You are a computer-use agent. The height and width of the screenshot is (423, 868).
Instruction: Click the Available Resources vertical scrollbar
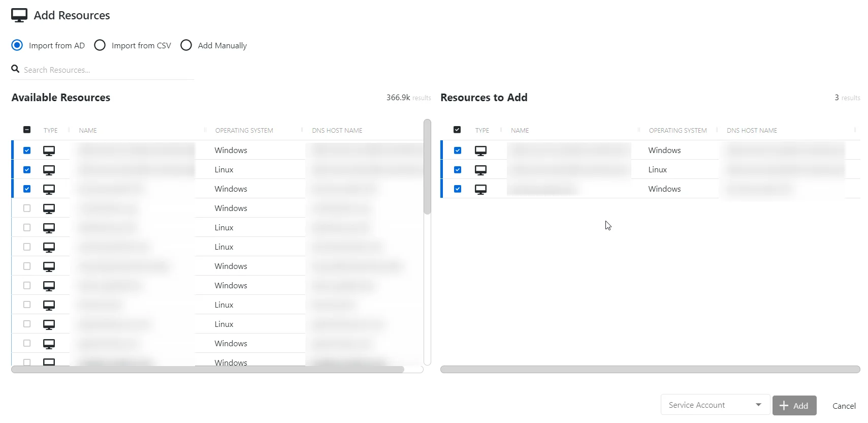(427, 167)
